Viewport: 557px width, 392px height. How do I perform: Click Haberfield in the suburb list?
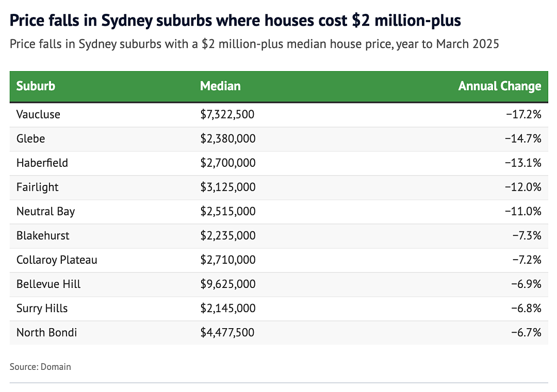42,163
